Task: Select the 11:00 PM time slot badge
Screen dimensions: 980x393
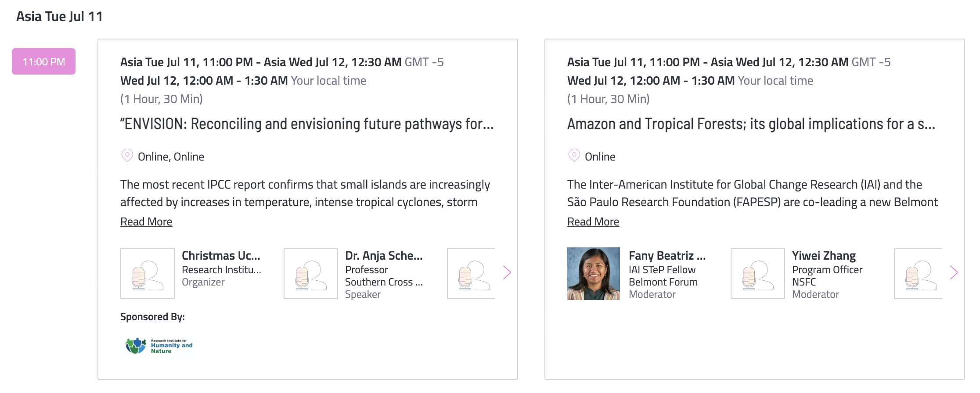Action: point(44,61)
